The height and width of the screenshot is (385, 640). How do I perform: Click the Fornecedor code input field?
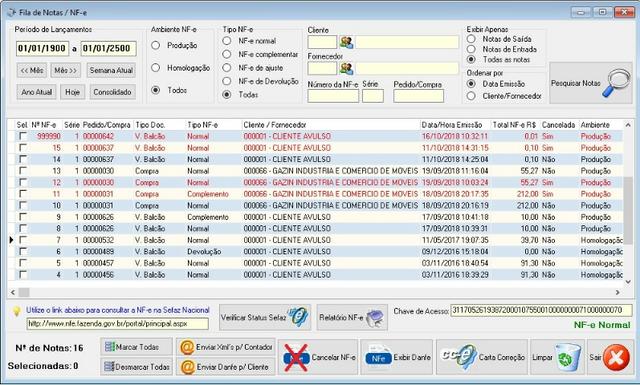(322, 68)
